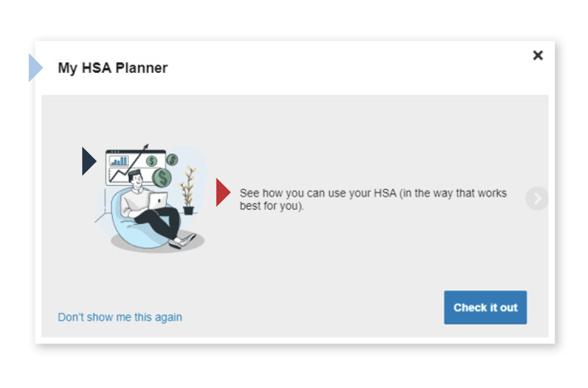
Task: Click the small dollar coin at window corner
Action: point(172,160)
